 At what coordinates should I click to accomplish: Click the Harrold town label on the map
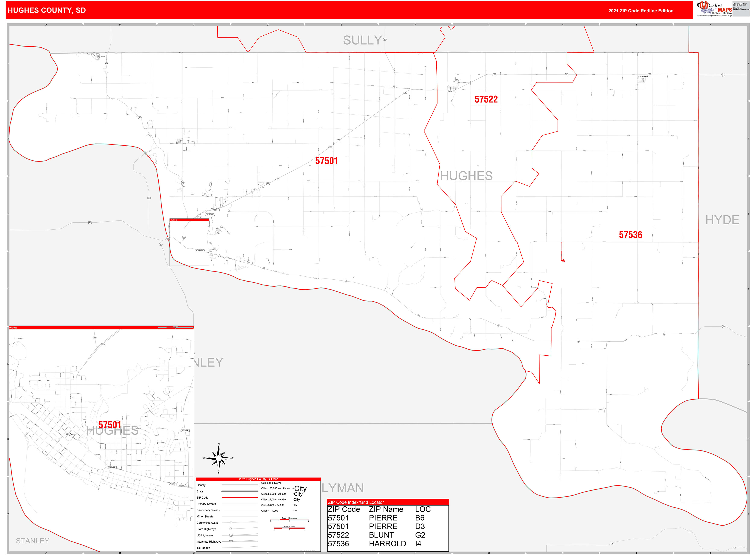645,77
